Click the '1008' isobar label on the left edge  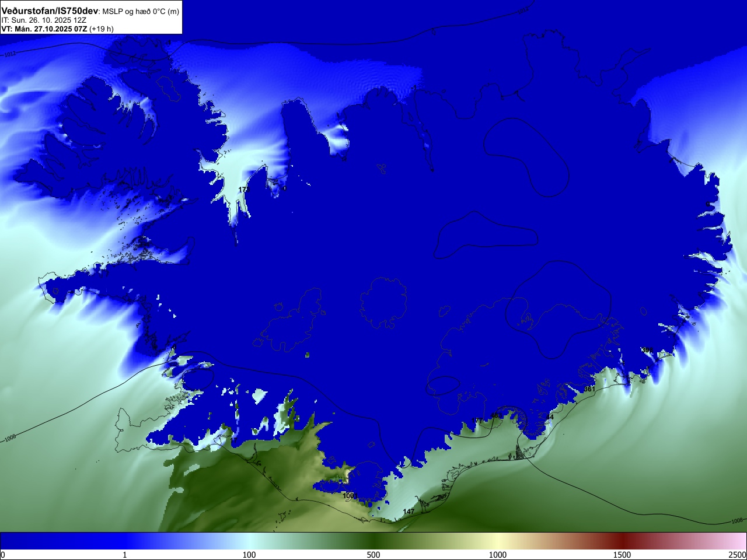point(10,437)
